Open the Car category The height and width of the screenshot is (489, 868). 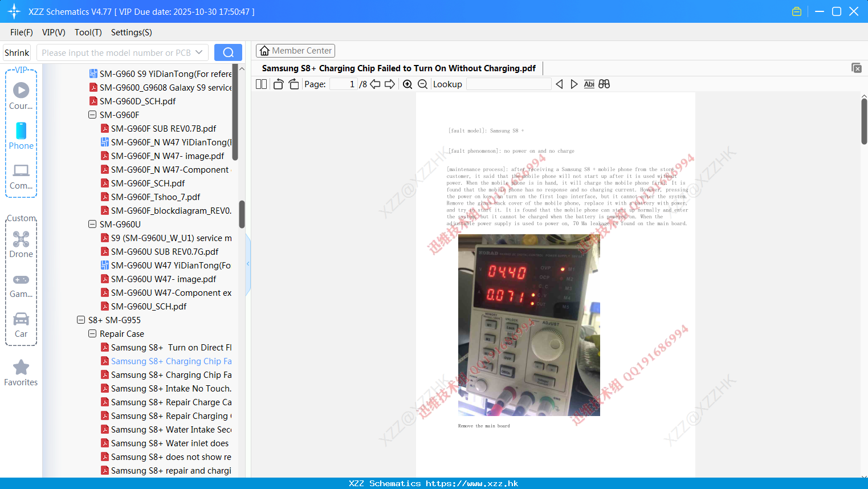pos(21,324)
